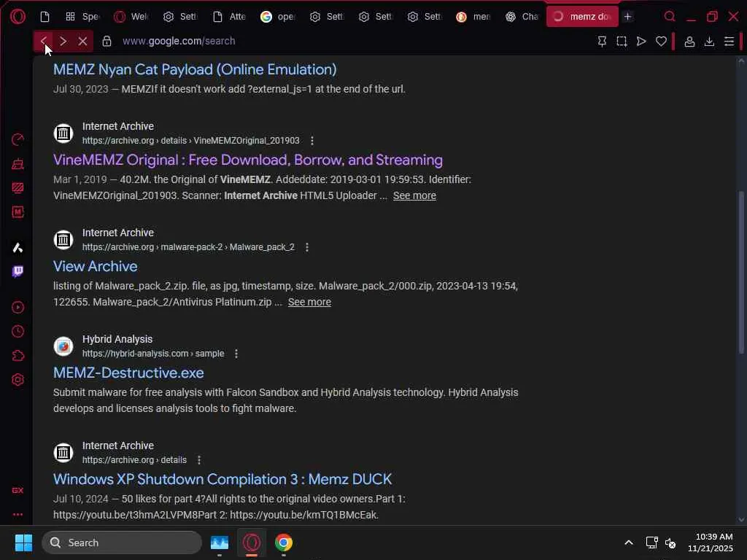The image size is (747, 560).
Task: Expand See more on Malware_pack_2 snippet
Action: coord(309,302)
